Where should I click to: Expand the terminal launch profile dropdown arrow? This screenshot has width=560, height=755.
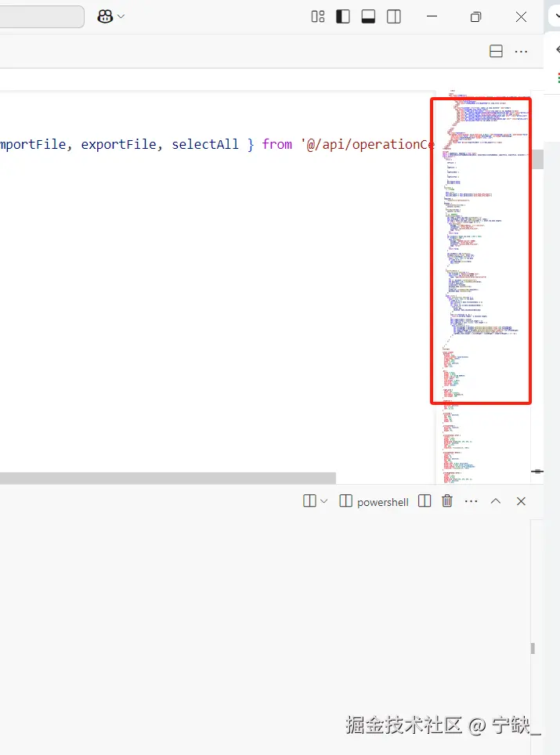pos(323,501)
